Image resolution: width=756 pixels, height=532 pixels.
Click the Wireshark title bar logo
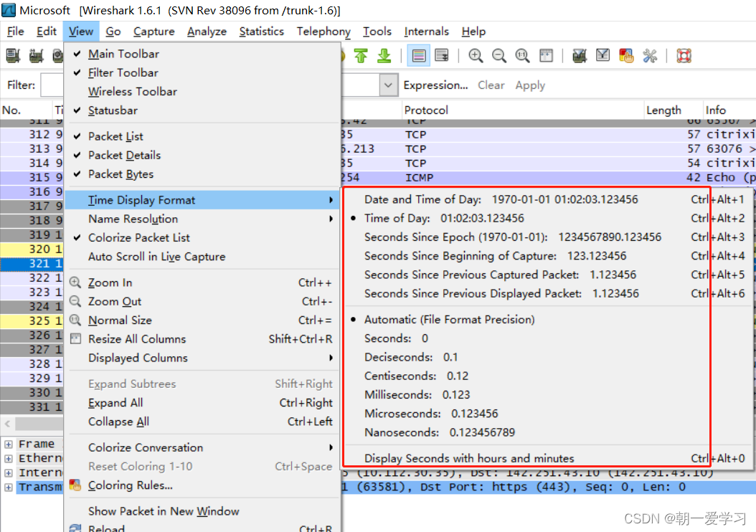click(x=9, y=9)
